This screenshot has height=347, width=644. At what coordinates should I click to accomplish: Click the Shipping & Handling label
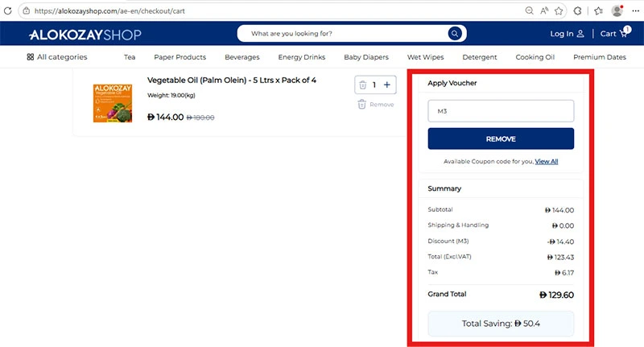click(x=458, y=225)
